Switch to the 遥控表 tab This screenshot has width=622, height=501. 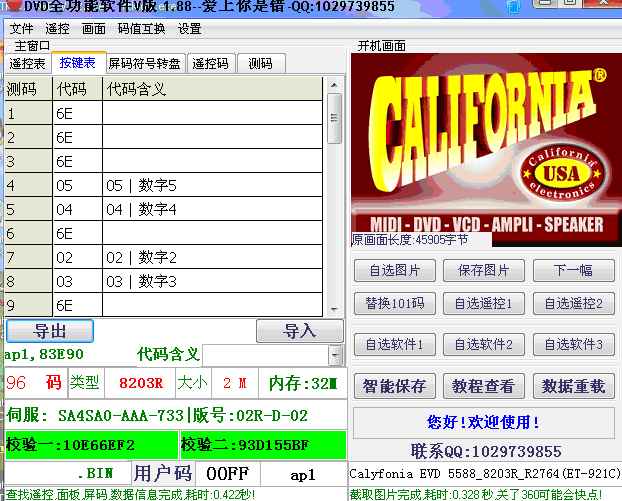point(28,63)
